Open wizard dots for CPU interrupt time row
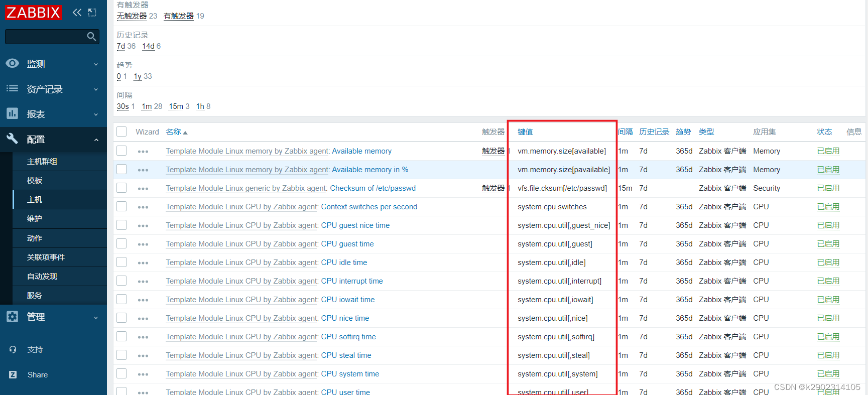868x395 pixels. [x=143, y=282]
